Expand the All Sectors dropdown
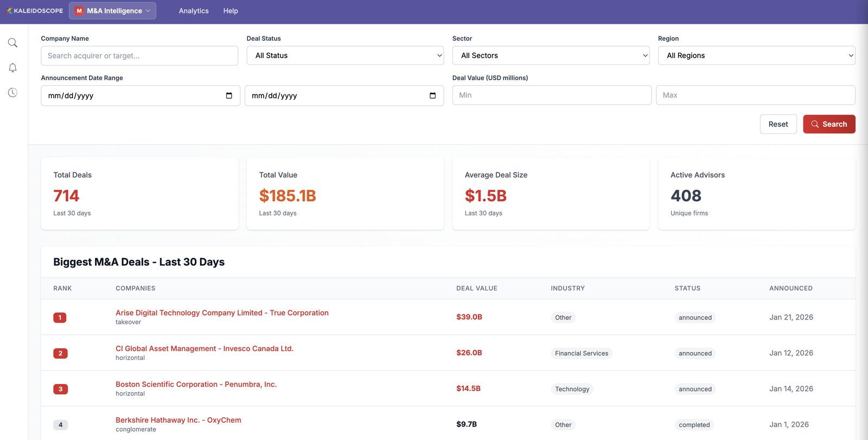The height and width of the screenshot is (440, 868). (x=551, y=55)
